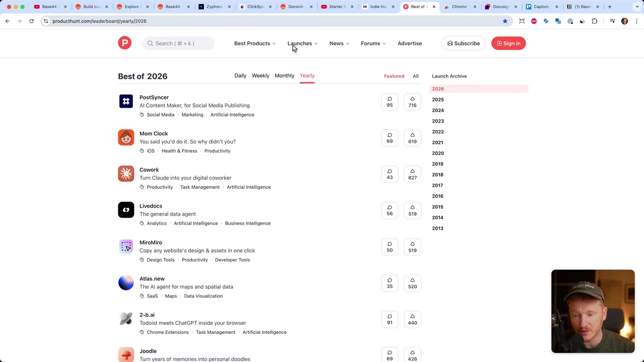Click the Health & Fitness tag
Screen dimensions: 644x362
pos(179,151)
